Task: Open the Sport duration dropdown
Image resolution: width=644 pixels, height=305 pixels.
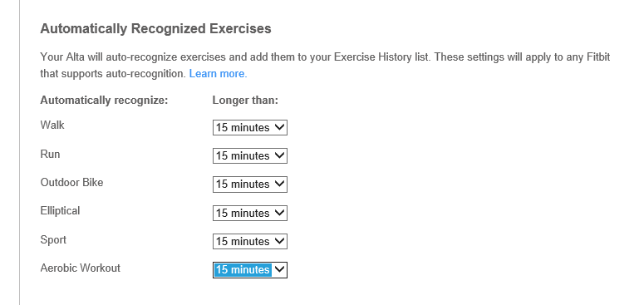Action: pos(250,241)
